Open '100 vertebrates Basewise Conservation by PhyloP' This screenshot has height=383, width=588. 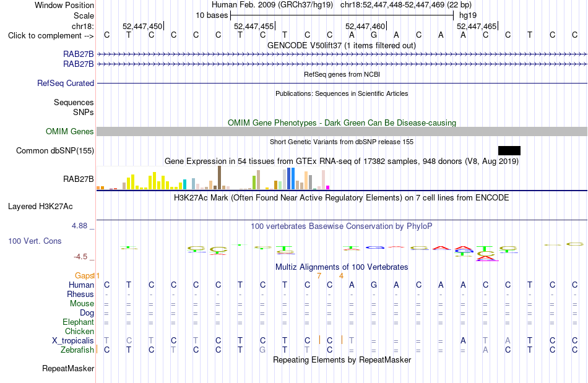tap(341, 226)
